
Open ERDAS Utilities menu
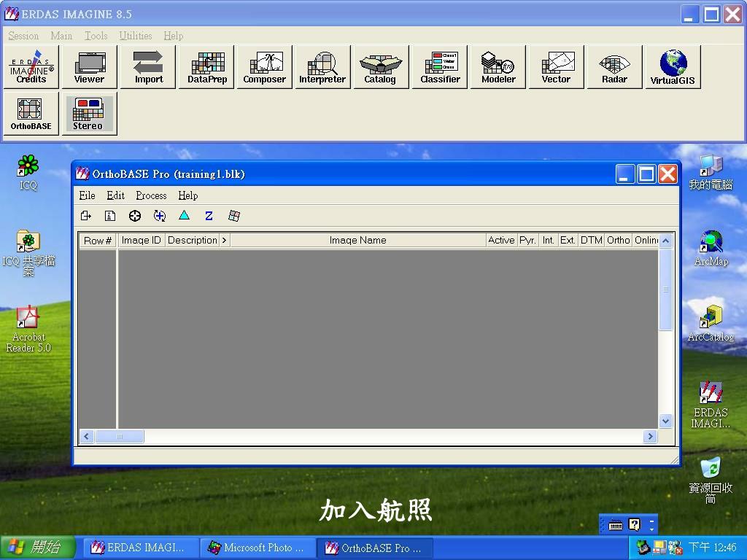click(x=136, y=36)
